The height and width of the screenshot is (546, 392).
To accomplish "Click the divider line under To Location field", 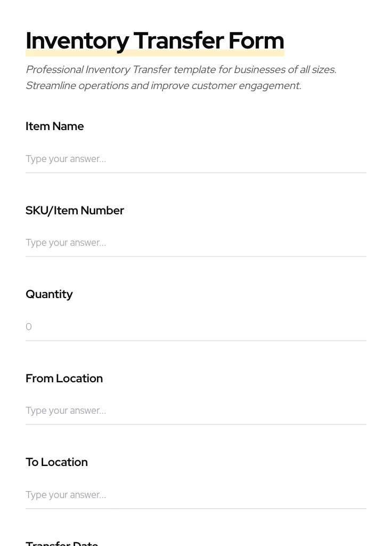I will click(195, 509).
